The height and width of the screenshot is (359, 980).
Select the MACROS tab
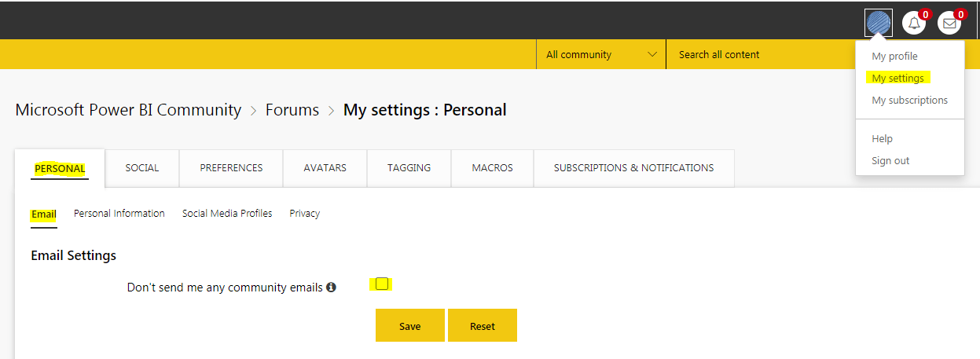[x=492, y=168]
